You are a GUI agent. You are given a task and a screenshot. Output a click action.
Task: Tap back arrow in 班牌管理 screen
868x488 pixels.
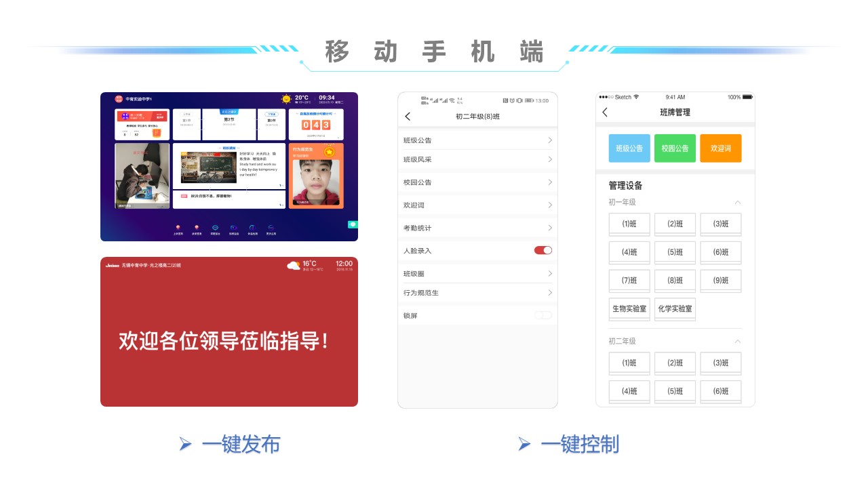pyautogui.click(x=605, y=113)
